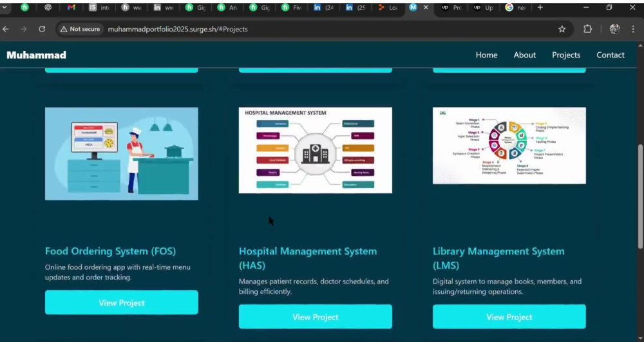Click the Not secure site info chip
The height and width of the screenshot is (342, 644).
(x=80, y=29)
